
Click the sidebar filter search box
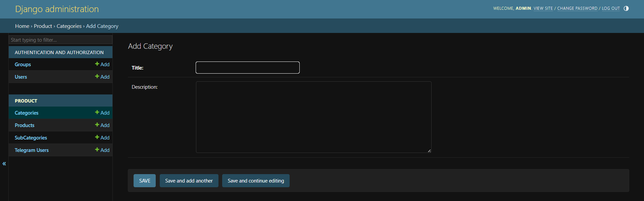(x=60, y=40)
